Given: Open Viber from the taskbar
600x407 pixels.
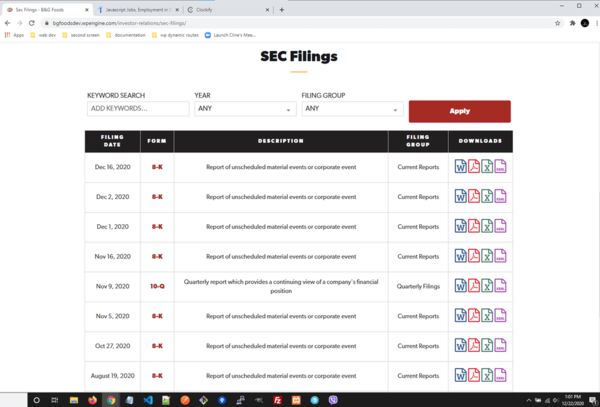Looking at the screenshot, I should click(x=333, y=400).
